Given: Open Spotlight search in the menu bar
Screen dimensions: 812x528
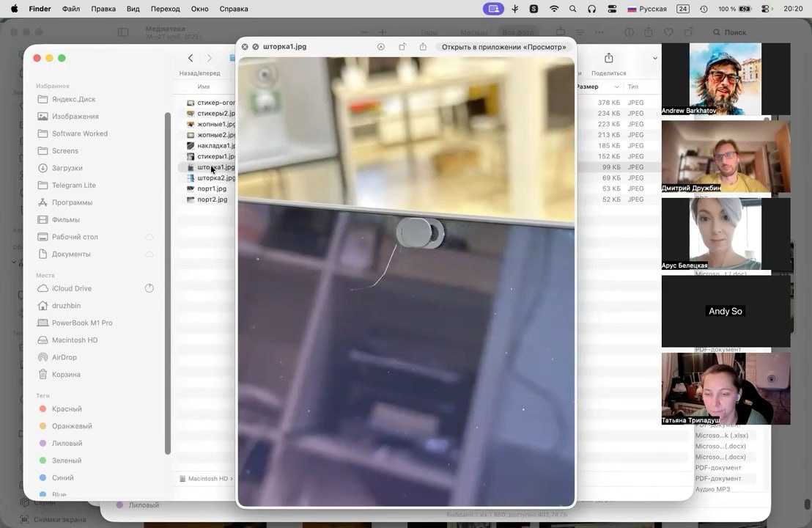Looking at the screenshot, I should (573, 9).
